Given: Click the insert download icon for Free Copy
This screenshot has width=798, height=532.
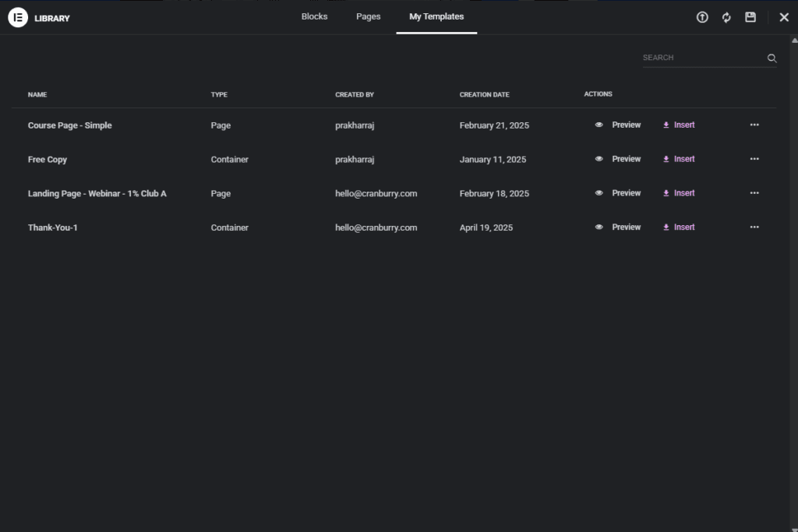Looking at the screenshot, I should pyautogui.click(x=666, y=159).
